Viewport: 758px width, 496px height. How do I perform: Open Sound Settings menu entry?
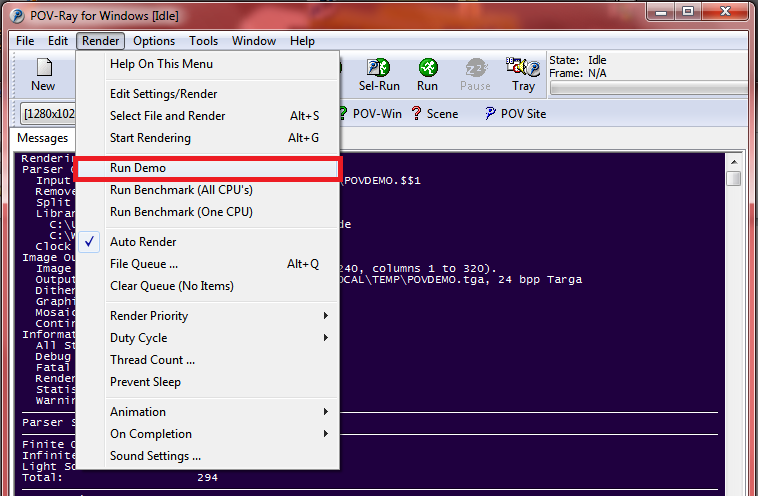pyautogui.click(x=208, y=456)
